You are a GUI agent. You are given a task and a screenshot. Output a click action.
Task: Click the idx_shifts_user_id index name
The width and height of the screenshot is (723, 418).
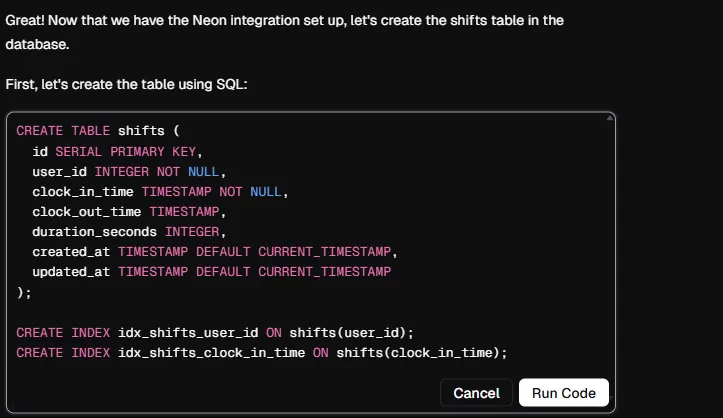(188, 333)
